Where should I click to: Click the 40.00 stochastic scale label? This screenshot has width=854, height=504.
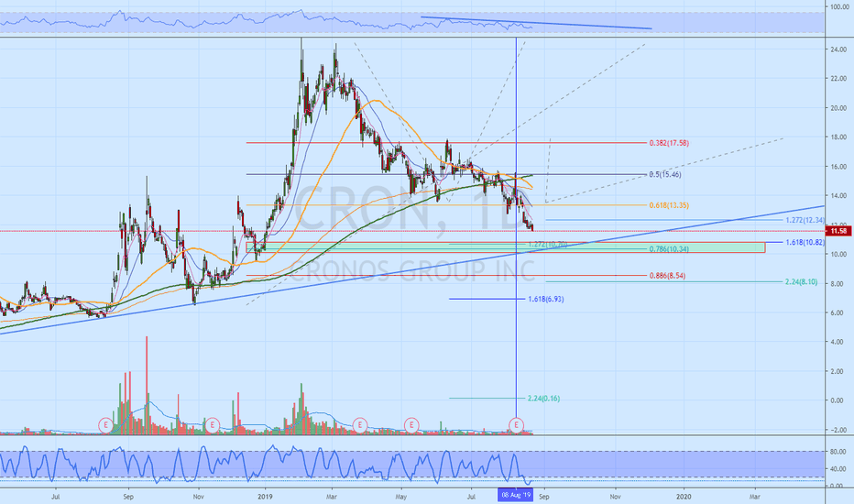tap(838, 469)
